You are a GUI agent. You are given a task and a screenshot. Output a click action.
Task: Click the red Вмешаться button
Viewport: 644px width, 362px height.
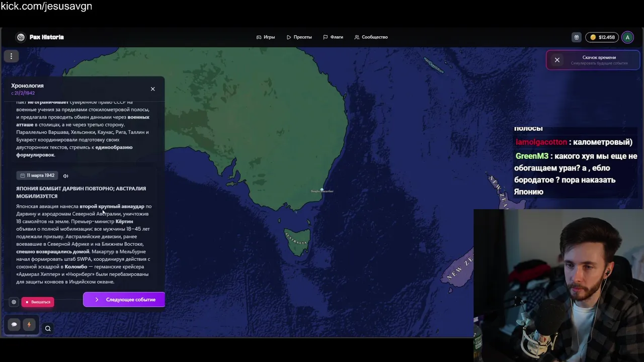[x=38, y=302]
